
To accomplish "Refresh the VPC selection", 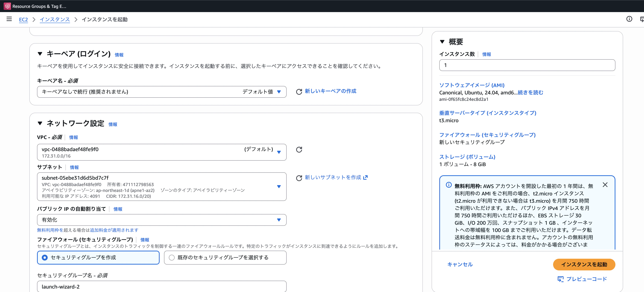I will coord(299,149).
